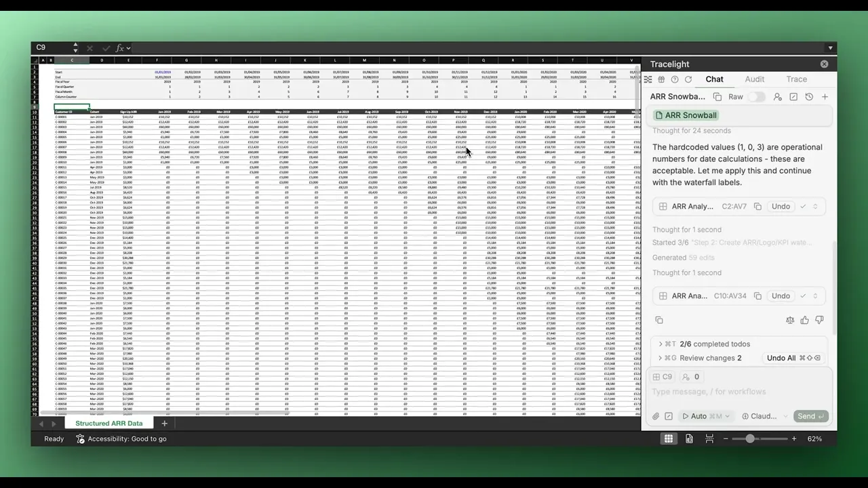Open the Auto mode dropdown

click(x=705, y=416)
